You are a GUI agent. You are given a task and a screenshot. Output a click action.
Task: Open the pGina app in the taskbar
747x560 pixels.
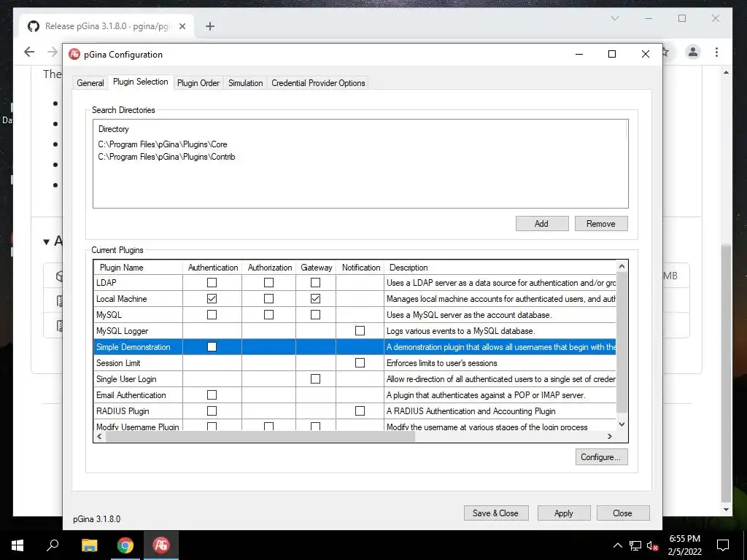[161, 545]
